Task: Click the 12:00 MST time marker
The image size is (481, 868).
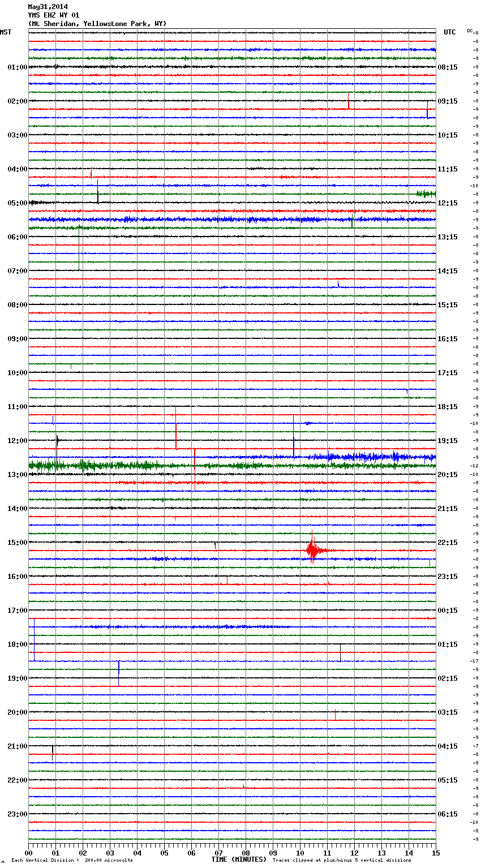Action: point(17,440)
